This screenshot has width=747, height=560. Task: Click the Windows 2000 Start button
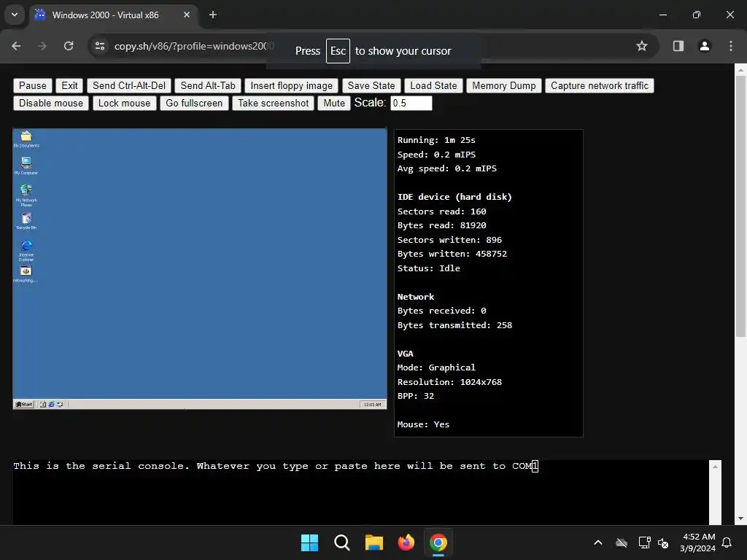[x=24, y=404]
